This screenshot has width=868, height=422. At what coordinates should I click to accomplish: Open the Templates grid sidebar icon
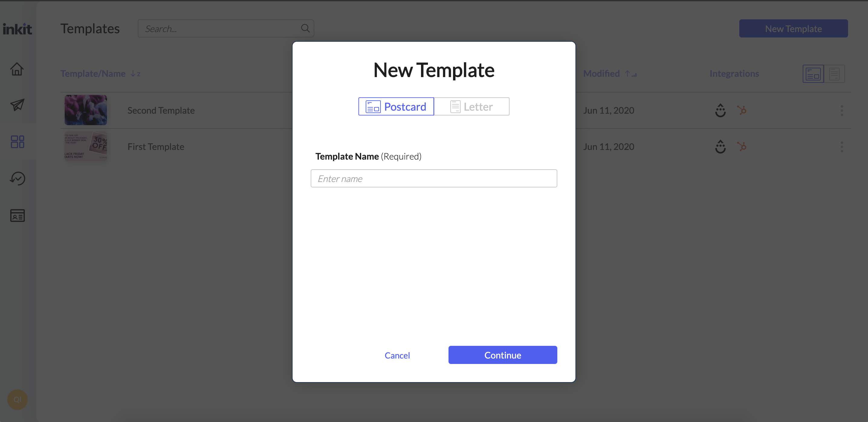[18, 141]
